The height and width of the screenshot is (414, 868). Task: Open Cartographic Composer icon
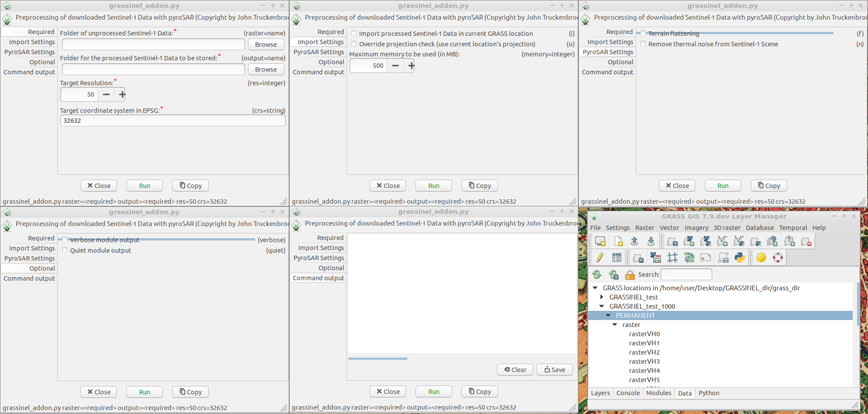[x=706, y=258]
